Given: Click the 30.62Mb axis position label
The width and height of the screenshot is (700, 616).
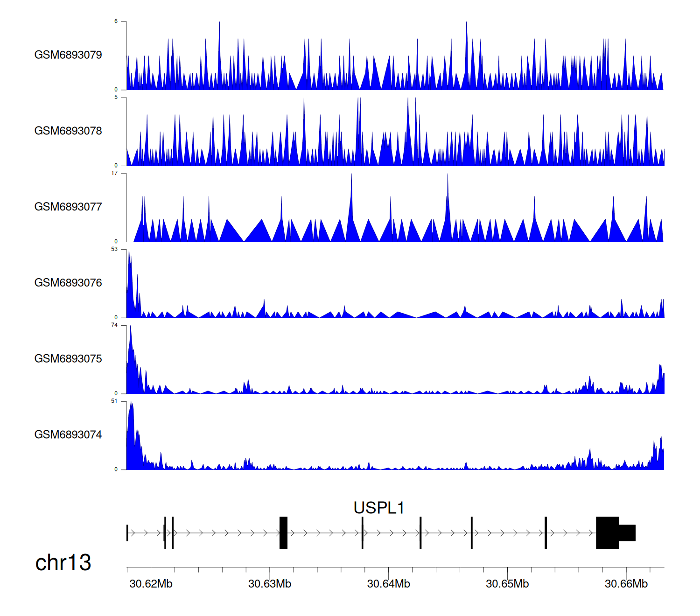Looking at the screenshot, I should [x=151, y=584].
